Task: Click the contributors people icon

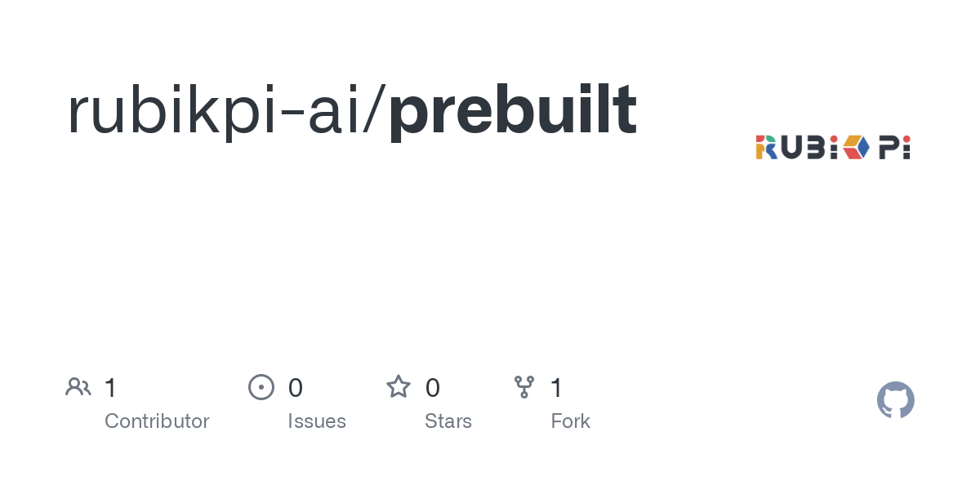Action: pyautogui.click(x=78, y=387)
